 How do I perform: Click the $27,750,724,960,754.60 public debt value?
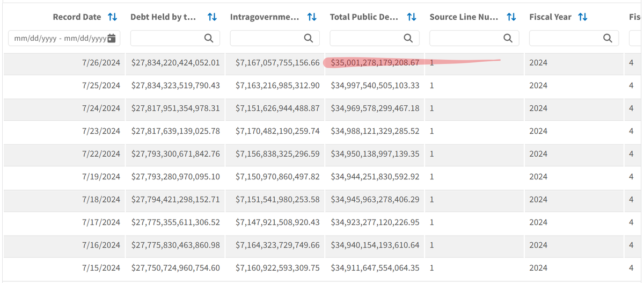175,268
